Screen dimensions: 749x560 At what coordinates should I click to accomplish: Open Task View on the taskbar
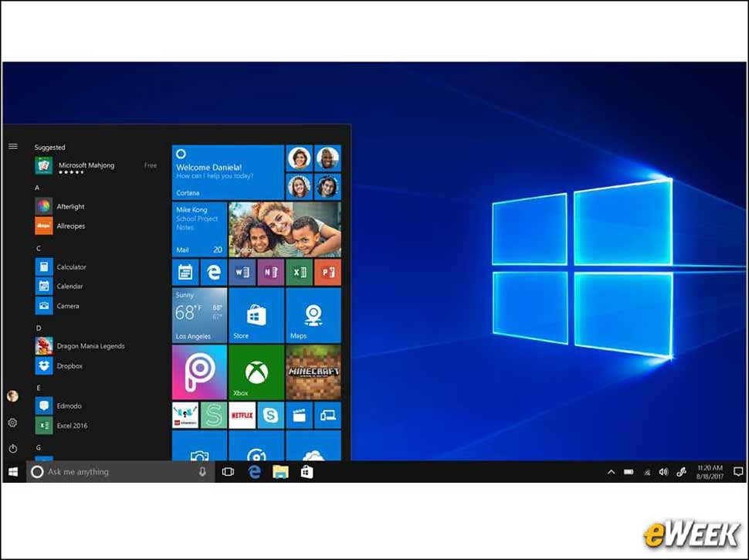point(228,472)
